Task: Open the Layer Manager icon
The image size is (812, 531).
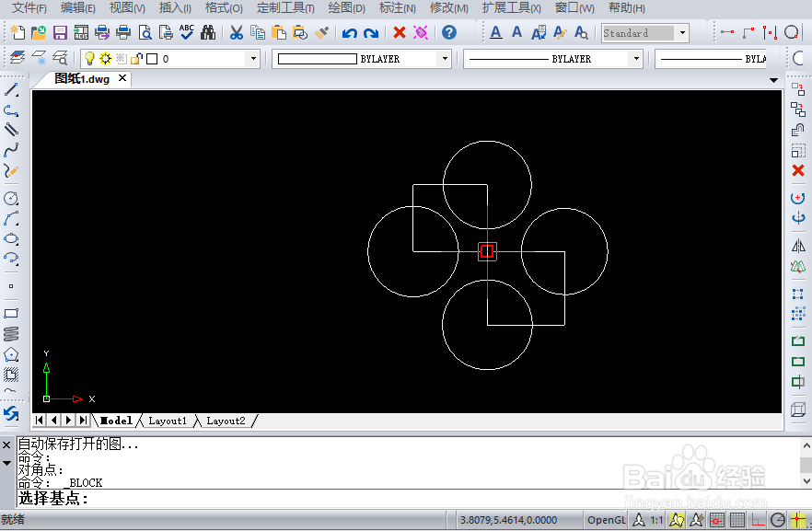Action: point(17,57)
